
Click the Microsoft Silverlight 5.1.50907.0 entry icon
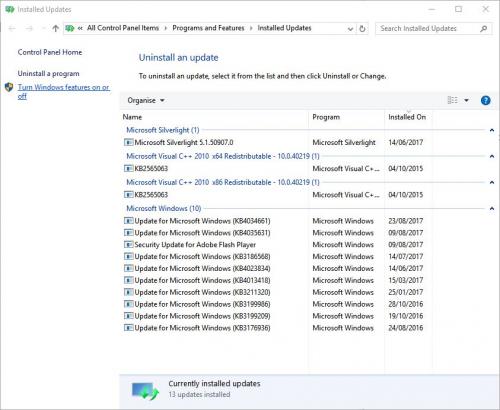pos(128,142)
